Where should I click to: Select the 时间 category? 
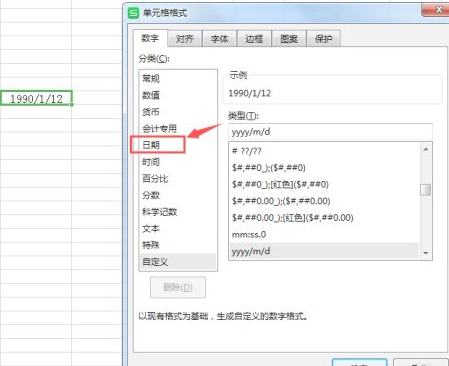point(177,162)
